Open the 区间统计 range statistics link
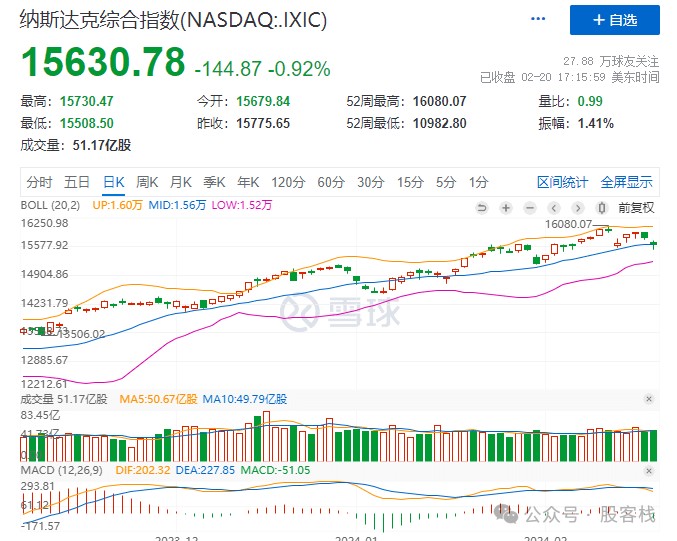This screenshot has width=677, height=541. point(562,182)
